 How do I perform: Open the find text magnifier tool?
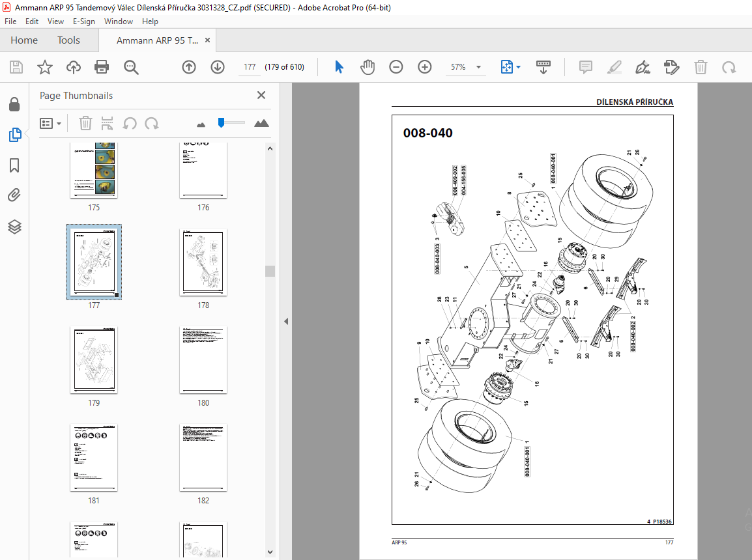pyautogui.click(x=131, y=67)
